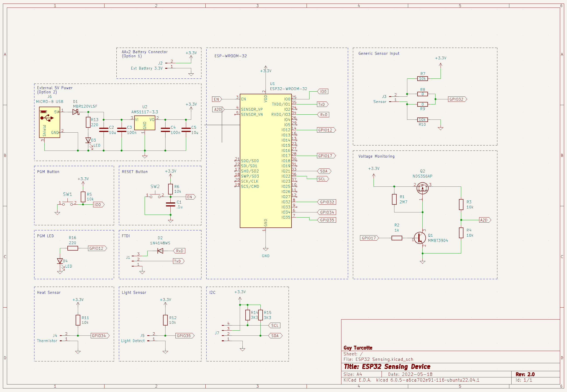This screenshot has width=567, height=392.
Task: Select the 1N4148WS diode D2 symbol
Action: 160,251
